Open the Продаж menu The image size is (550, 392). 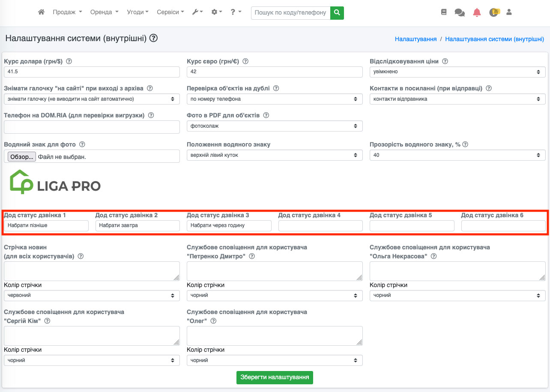pyautogui.click(x=67, y=12)
